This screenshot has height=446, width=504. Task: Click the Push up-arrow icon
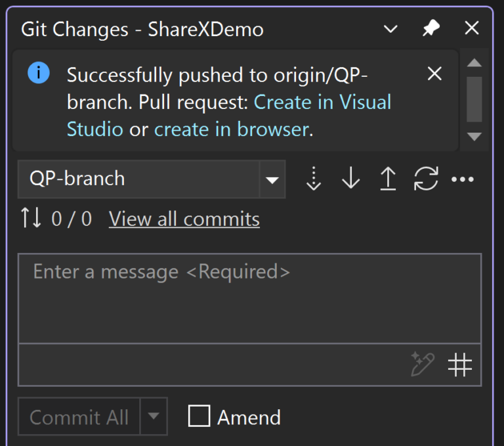[x=388, y=179]
